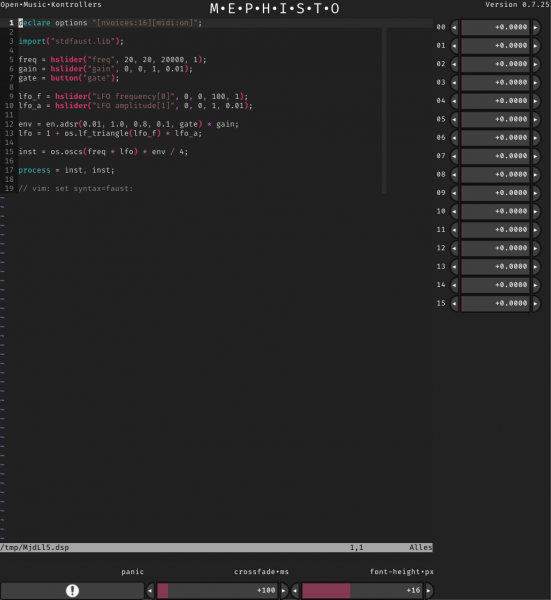The image size is (551, 600).
Task: Decrease control 10 with left arrow
Action: tap(454, 211)
